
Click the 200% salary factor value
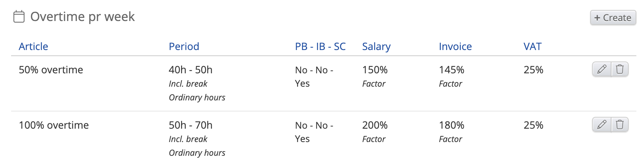pos(375,125)
